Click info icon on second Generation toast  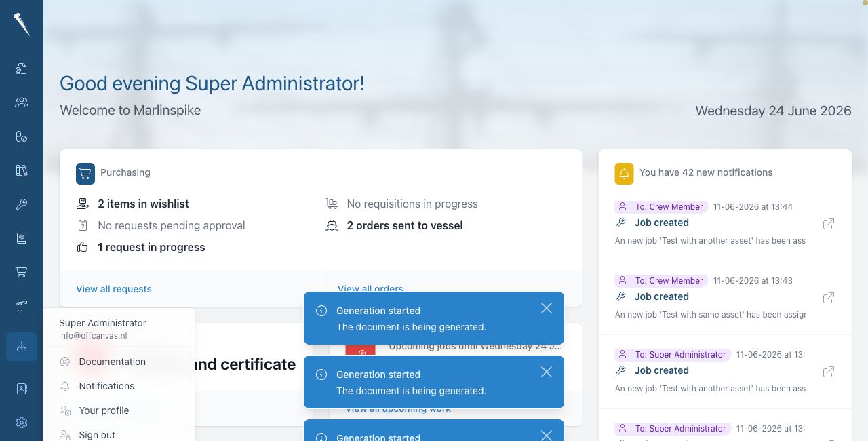click(x=321, y=375)
